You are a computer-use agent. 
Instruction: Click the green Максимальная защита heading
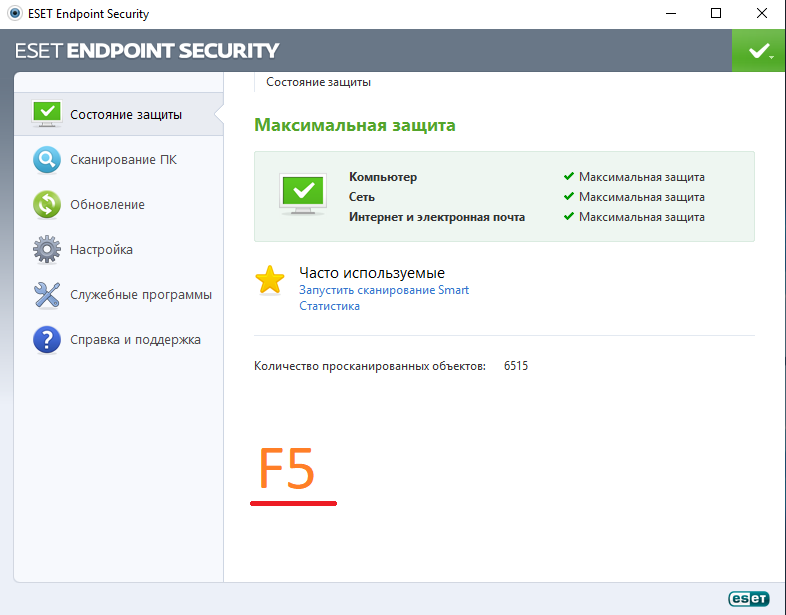pyautogui.click(x=355, y=125)
